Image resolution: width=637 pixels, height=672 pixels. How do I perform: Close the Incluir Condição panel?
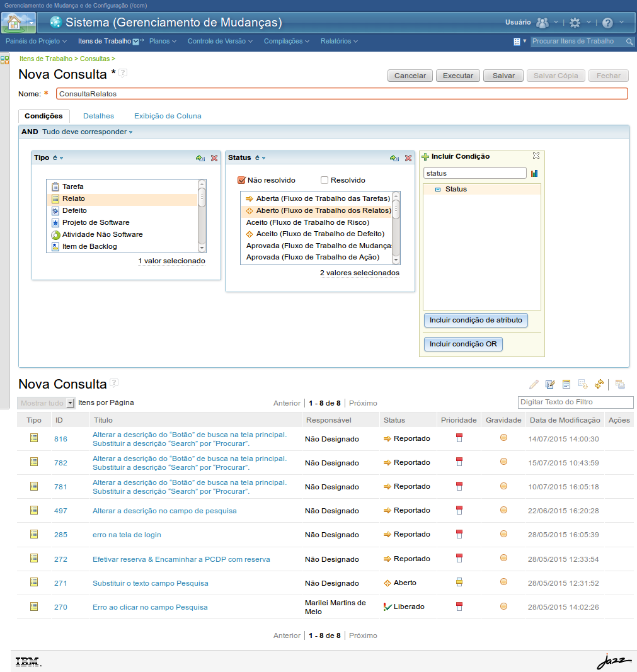coord(536,156)
